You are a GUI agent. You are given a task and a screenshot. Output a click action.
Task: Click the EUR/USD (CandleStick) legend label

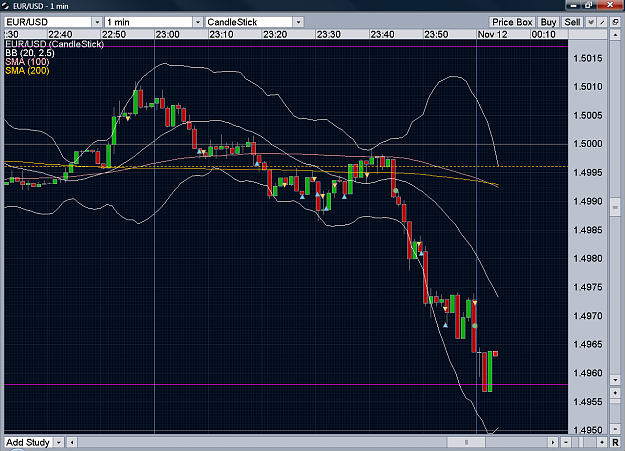[55, 44]
